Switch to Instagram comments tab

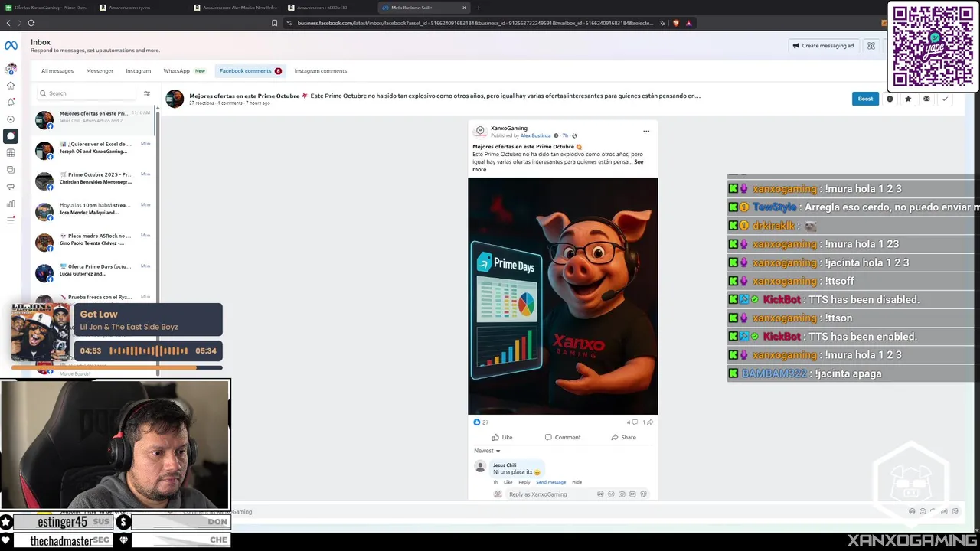(321, 71)
